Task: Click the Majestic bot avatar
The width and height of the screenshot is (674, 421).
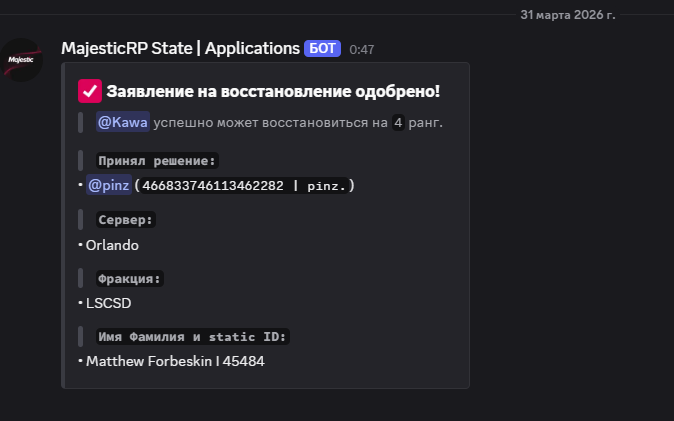Action: click(x=21, y=60)
